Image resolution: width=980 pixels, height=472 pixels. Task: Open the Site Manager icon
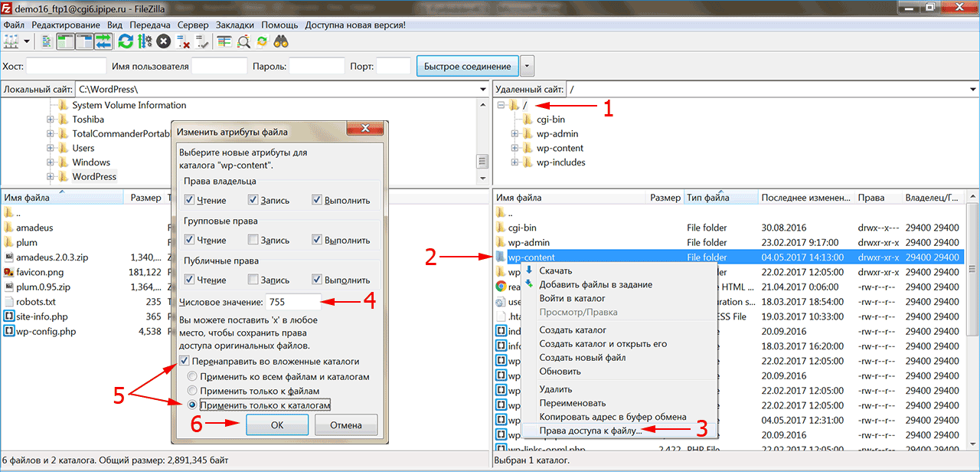[x=11, y=41]
